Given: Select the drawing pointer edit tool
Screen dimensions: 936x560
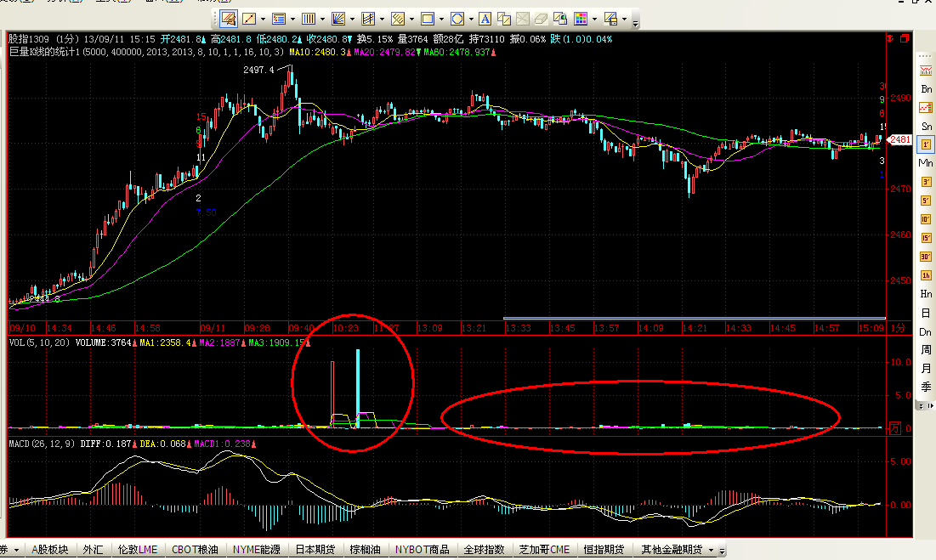Looking at the screenshot, I should pos(228,19).
